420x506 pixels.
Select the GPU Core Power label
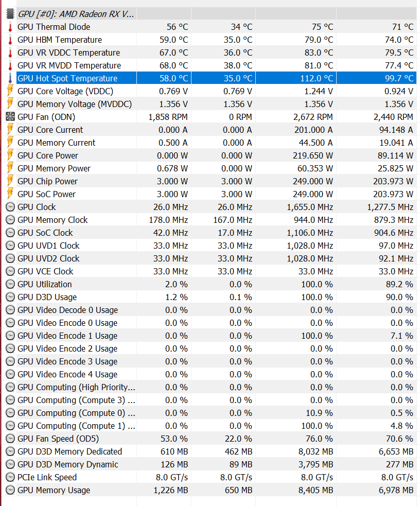tap(48, 155)
